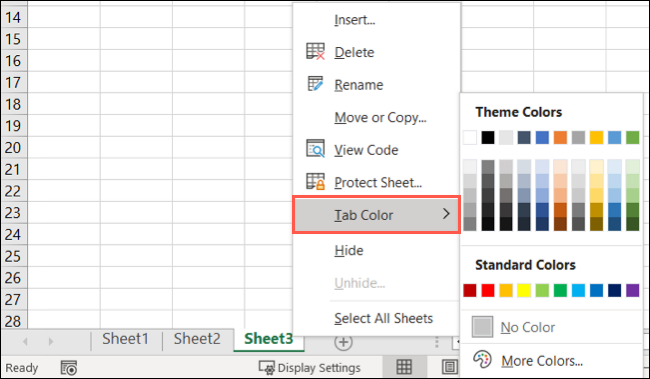
Task: Click the Delete sheet icon
Action: click(x=315, y=52)
